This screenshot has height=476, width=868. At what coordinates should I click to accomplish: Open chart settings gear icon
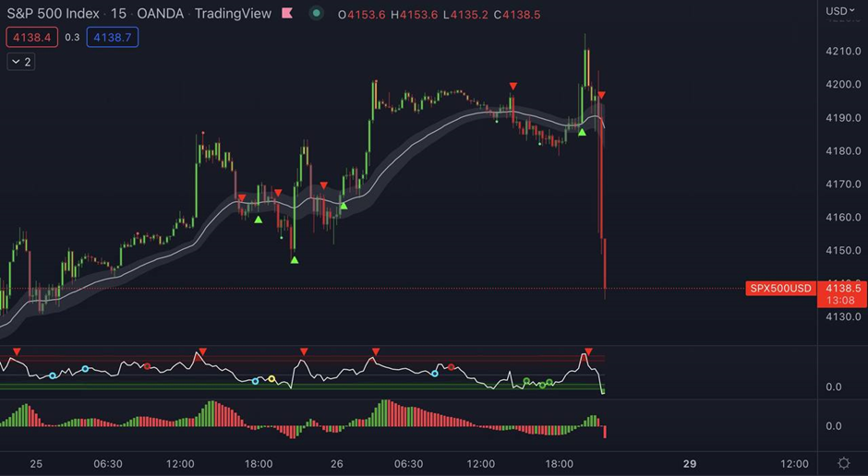[844, 463]
